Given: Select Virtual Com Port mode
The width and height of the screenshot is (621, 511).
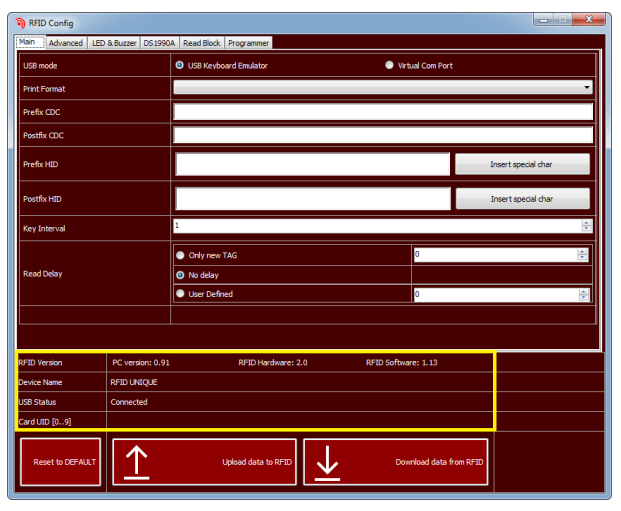Looking at the screenshot, I should (389, 66).
